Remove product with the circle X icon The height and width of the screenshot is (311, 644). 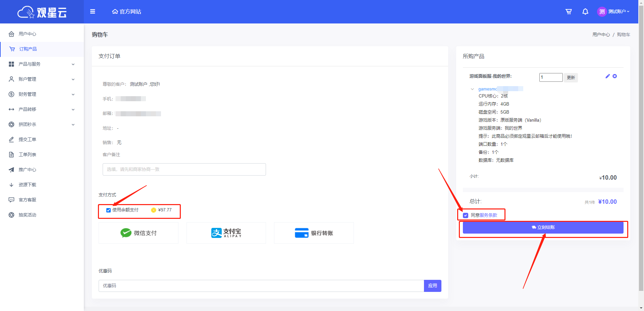[x=615, y=76]
